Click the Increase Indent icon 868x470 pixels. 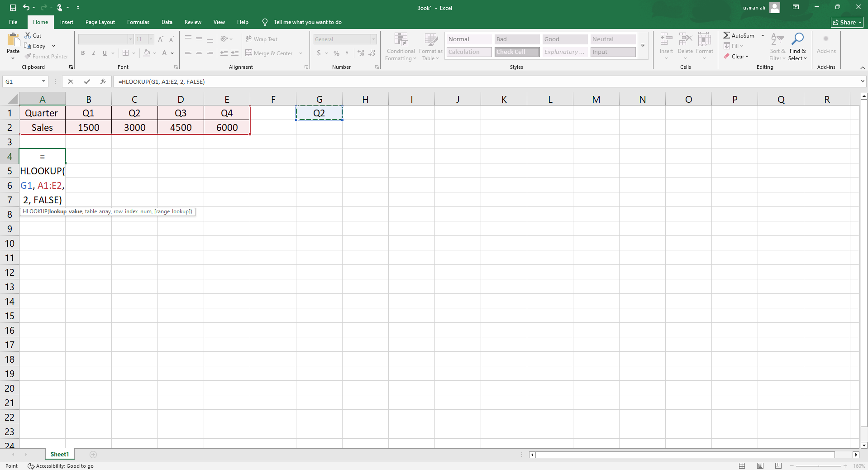(235, 53)
